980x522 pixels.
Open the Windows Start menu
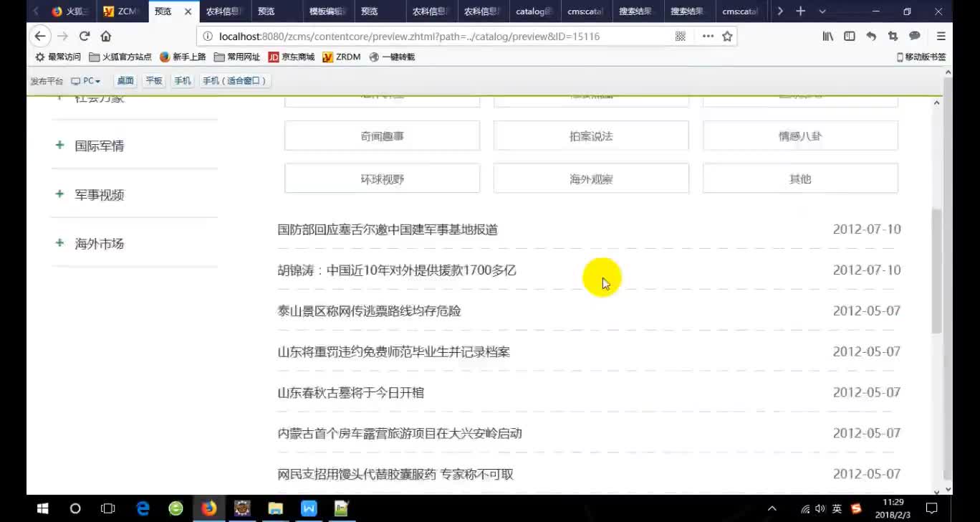coord(42,508)
